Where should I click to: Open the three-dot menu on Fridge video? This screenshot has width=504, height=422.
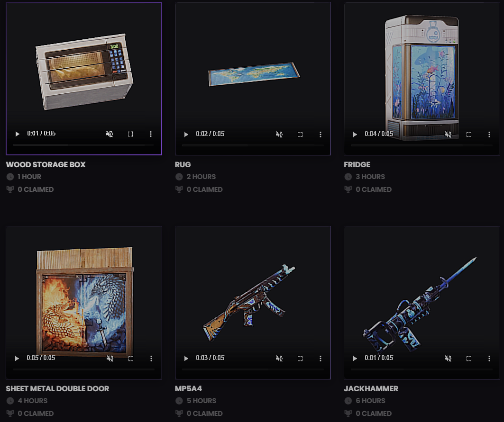(489, 134)
